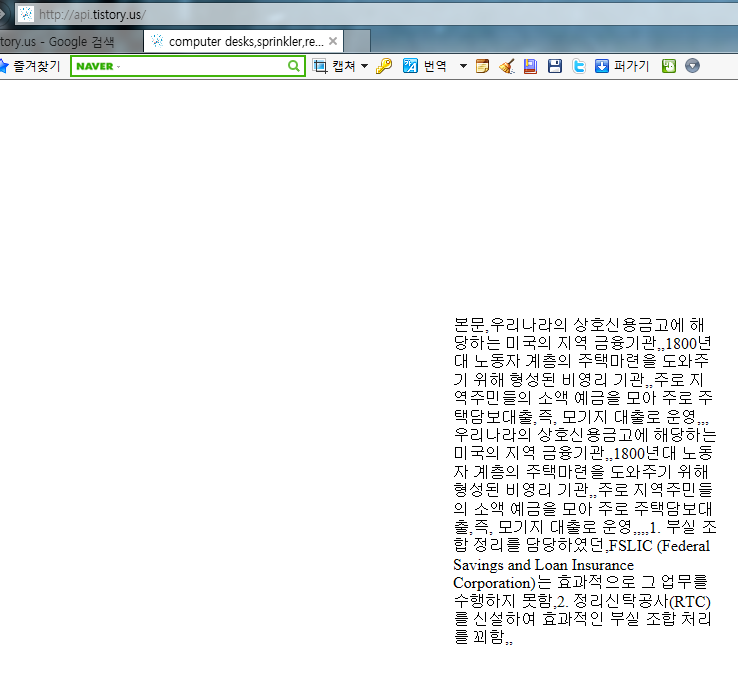Click the golden key icon
This screenshot has width=738, height=680.
(x=384, y=66)
